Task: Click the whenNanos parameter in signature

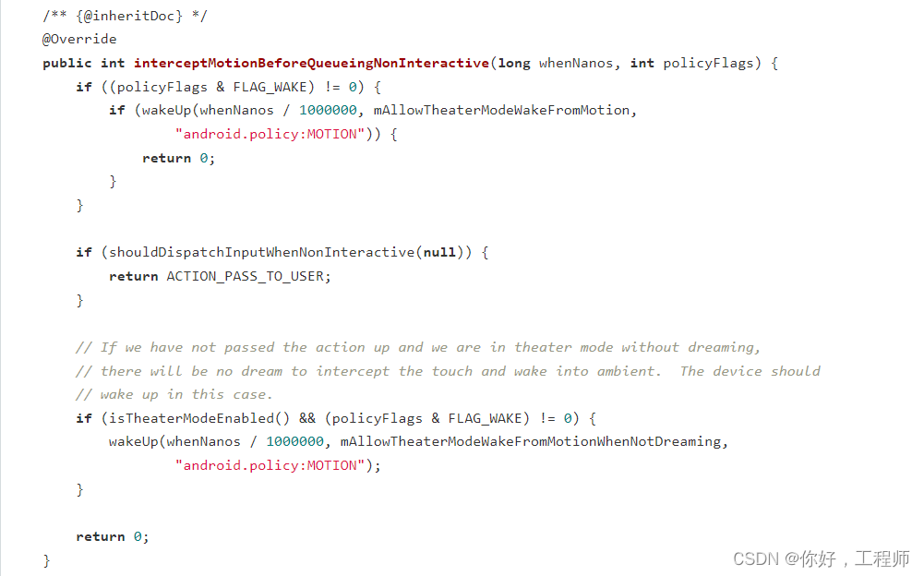Action: point(576,63)
